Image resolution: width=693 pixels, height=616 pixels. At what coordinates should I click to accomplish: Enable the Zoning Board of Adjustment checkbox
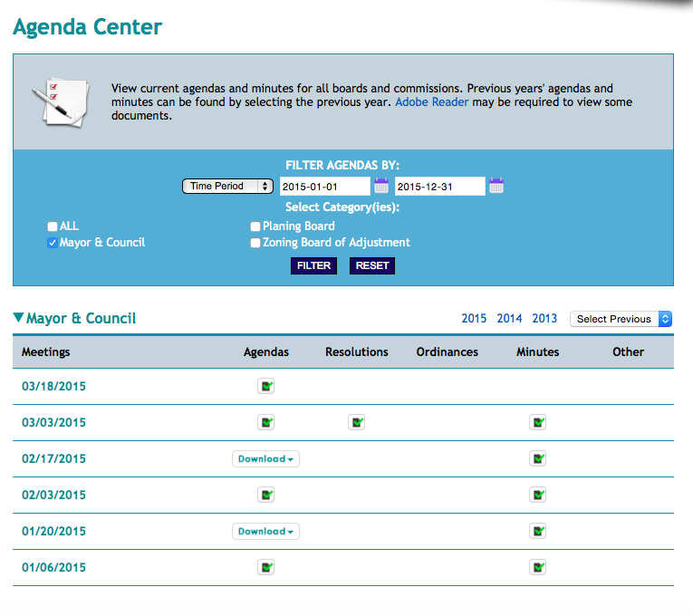point(255,243)
